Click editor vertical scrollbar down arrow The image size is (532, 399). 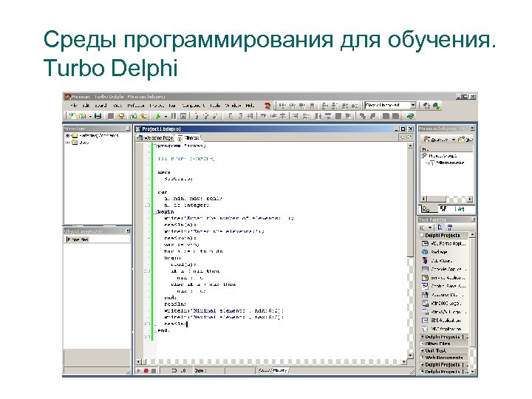point(410,355)
